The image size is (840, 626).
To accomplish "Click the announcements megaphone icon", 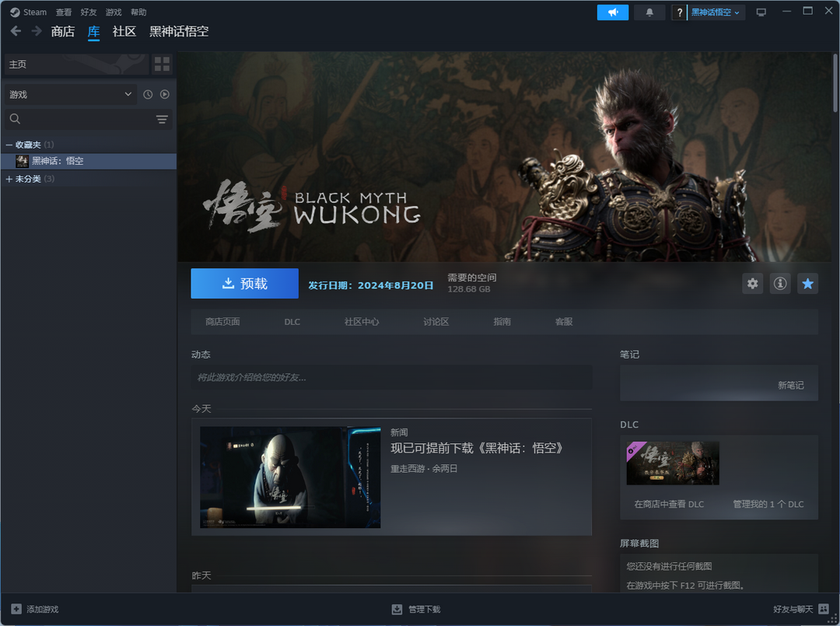I will point(612,12).
